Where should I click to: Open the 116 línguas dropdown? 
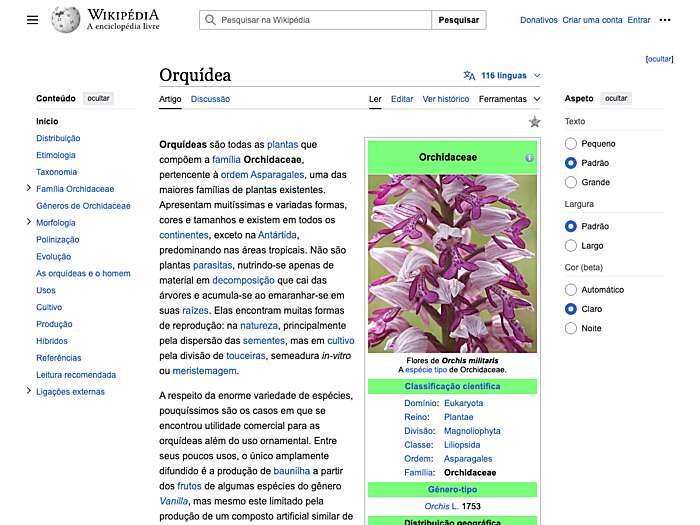(x=502, y=75)
